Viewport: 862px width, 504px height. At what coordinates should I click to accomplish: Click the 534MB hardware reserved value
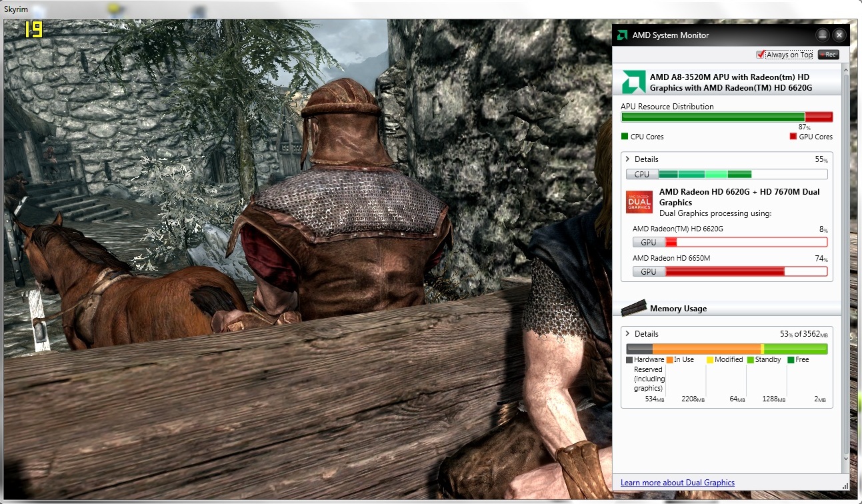[x=654, y=399]
